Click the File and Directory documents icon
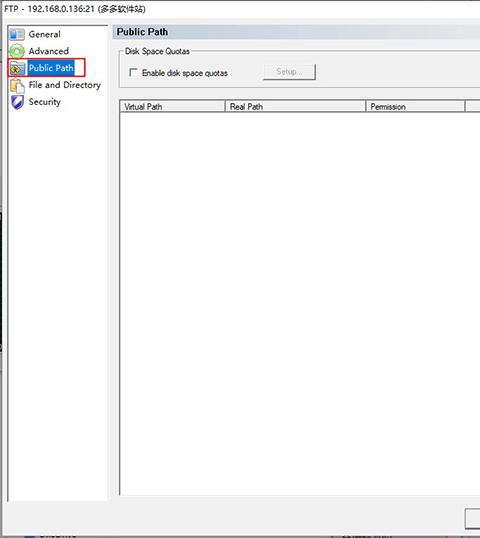 [17, 85]
